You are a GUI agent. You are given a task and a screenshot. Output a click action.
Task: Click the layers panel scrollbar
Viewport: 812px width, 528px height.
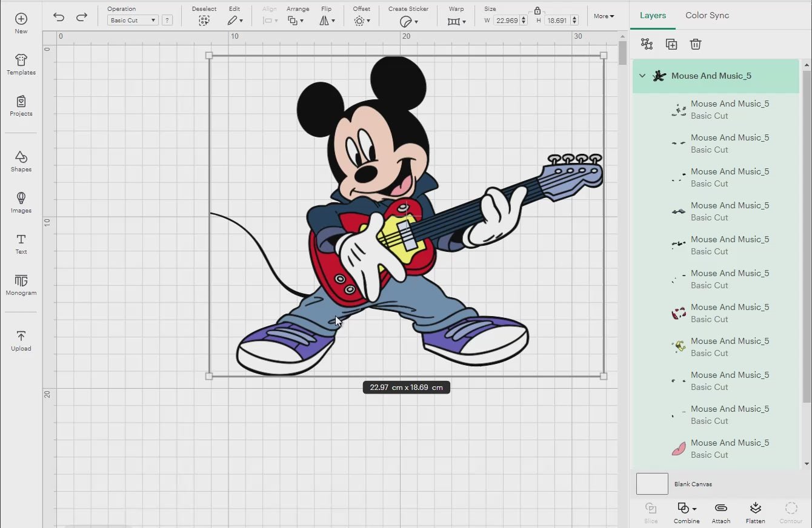pyautogui.click(x=807, y=236)
